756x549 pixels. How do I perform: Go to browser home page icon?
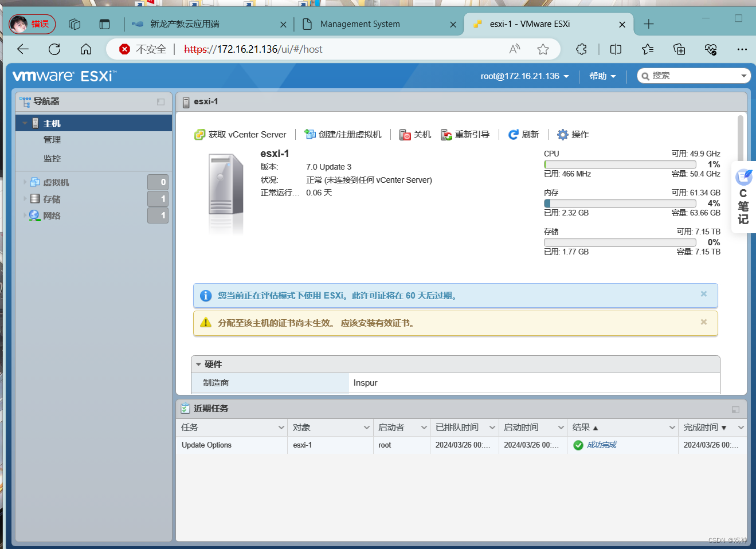click(x=86, y=49)
